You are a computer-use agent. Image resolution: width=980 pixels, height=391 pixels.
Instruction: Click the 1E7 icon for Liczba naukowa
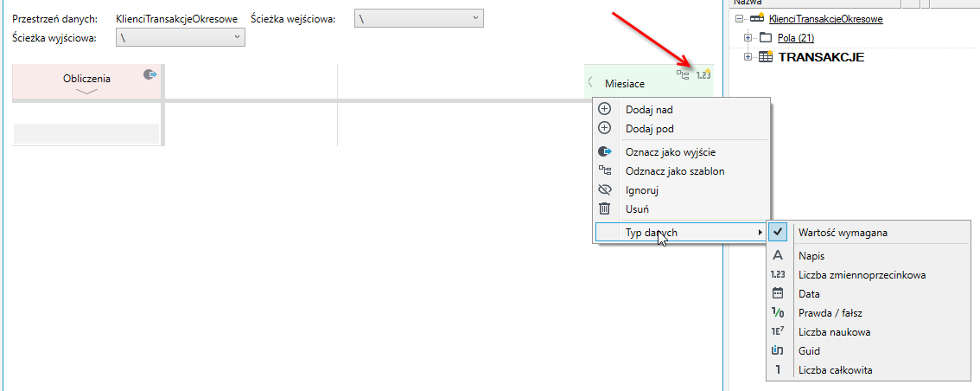coord(778,331)
